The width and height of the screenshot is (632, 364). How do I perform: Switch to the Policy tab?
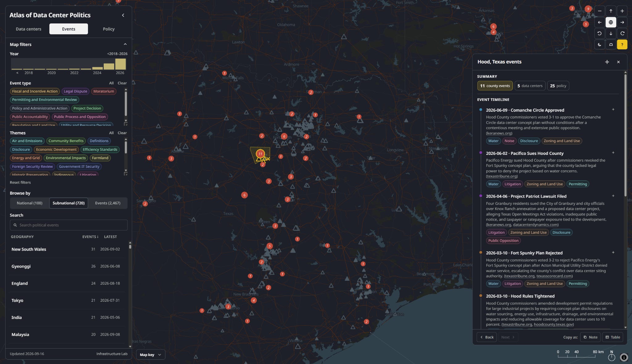[x=109, y=29]
